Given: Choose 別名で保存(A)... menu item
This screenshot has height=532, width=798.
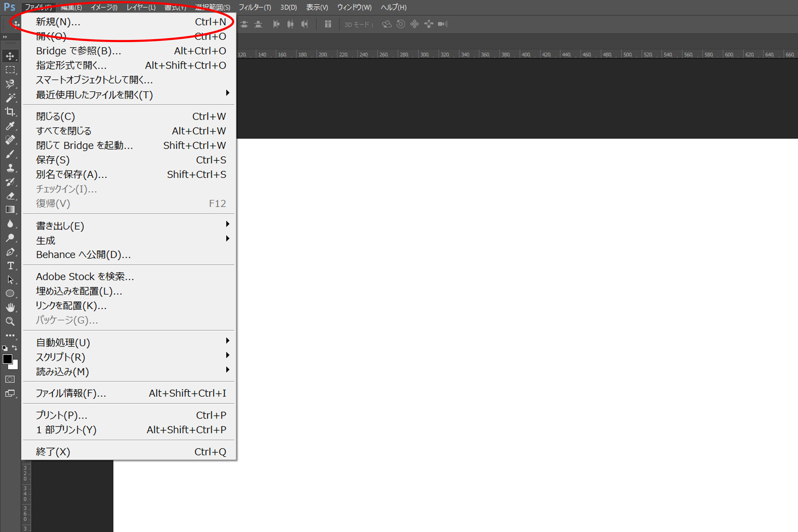Looking at the screenshot, I should pos(129,174).
